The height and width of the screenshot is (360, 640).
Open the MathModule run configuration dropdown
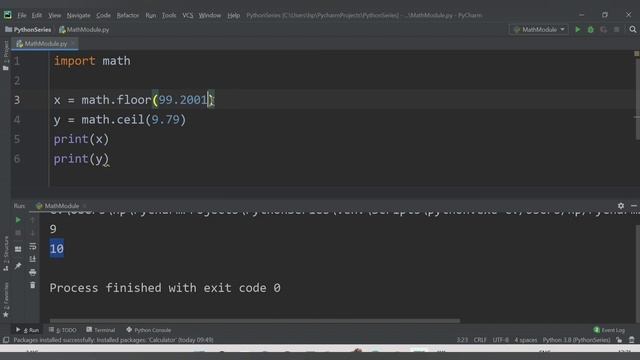tap(539, 29)
